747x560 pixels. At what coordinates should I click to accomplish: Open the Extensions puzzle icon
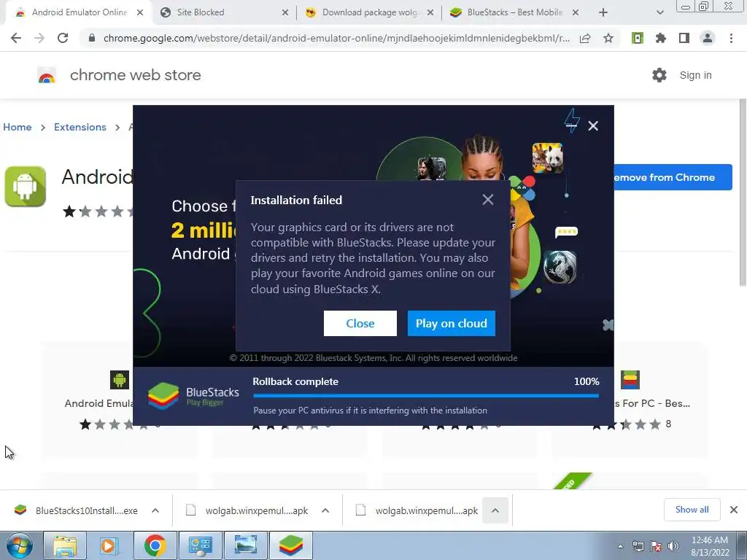(661, 38)
